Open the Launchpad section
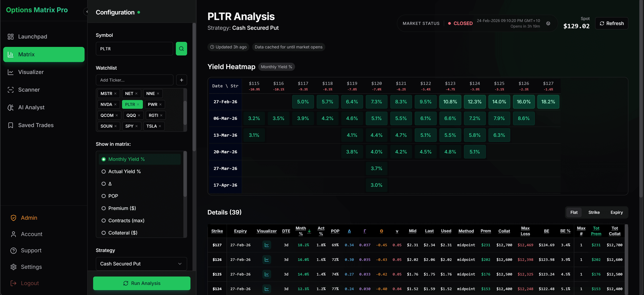644x295 pixels. (x=44, y=37)
